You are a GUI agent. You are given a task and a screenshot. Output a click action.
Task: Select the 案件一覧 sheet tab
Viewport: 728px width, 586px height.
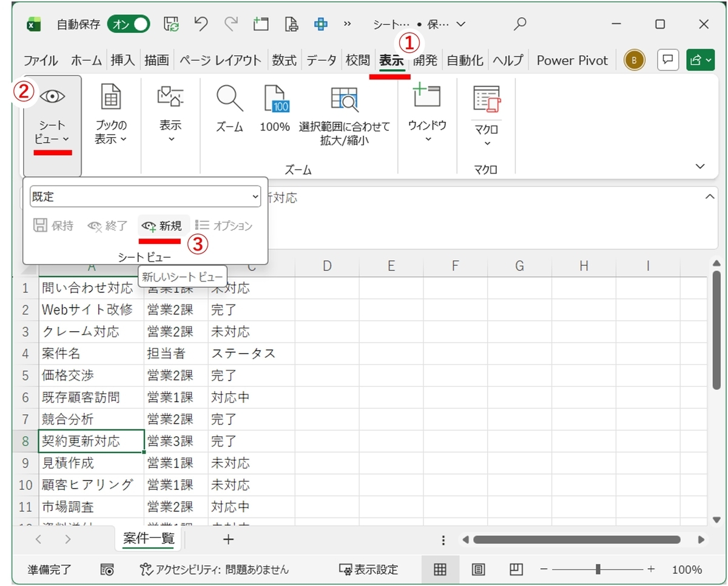tap(149, 538)
